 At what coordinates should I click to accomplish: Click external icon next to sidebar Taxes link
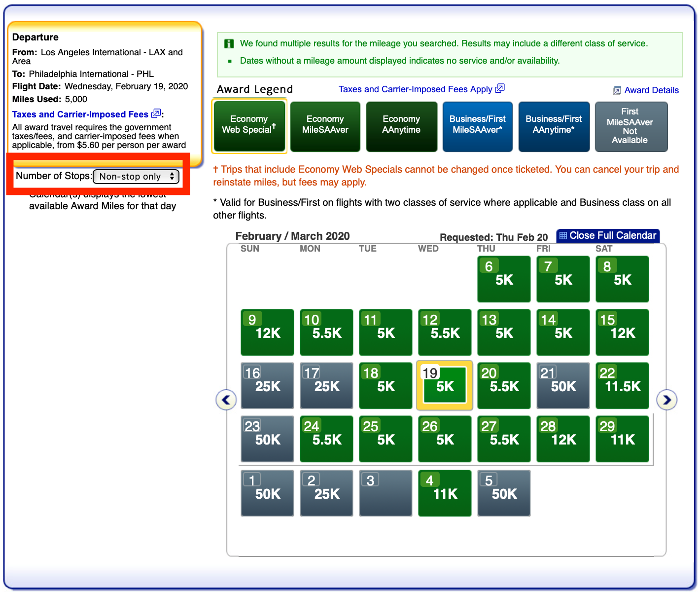point(156,114)
